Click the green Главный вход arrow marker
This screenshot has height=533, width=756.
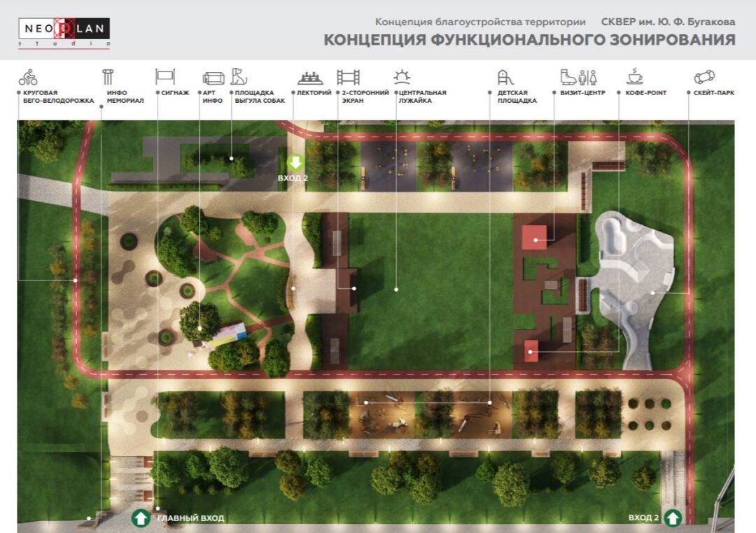[141, 518]
